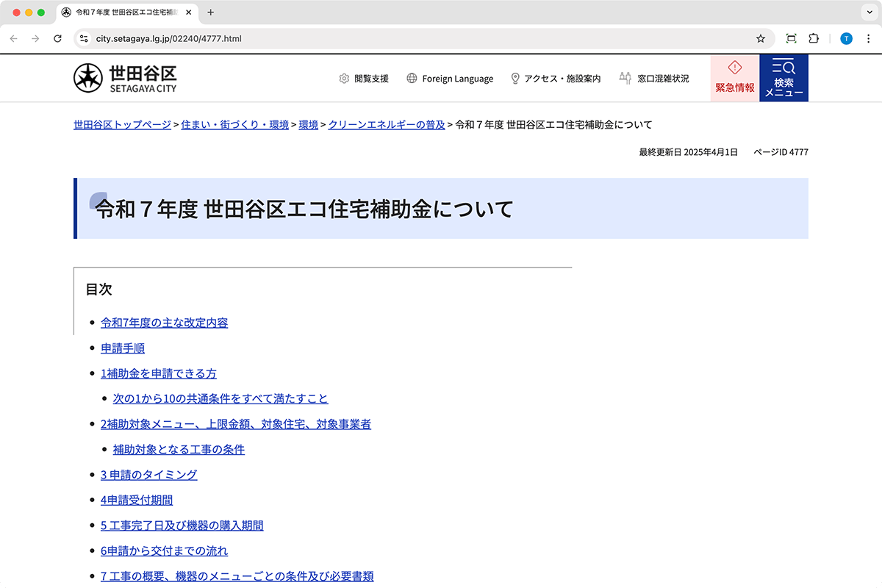Image resolution: width=882 pixels, height=588 pixels.
Task: Open 緊急情報 emergency information
Action: 735,78
